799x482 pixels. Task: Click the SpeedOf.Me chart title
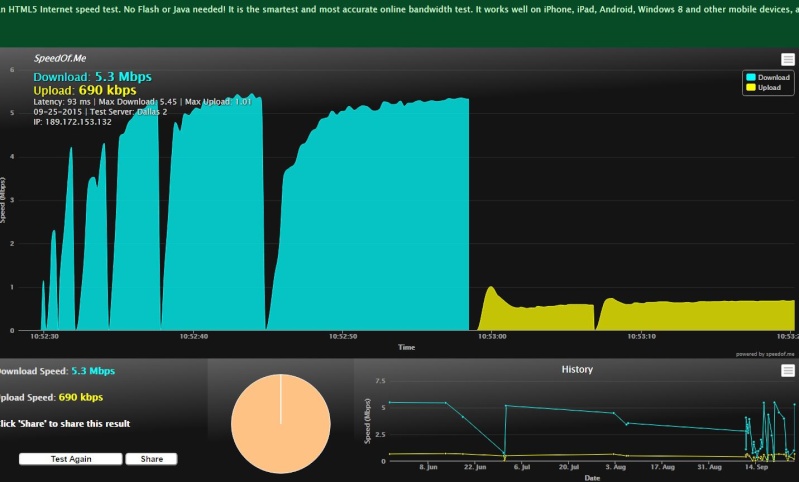(x=60, y=58)
